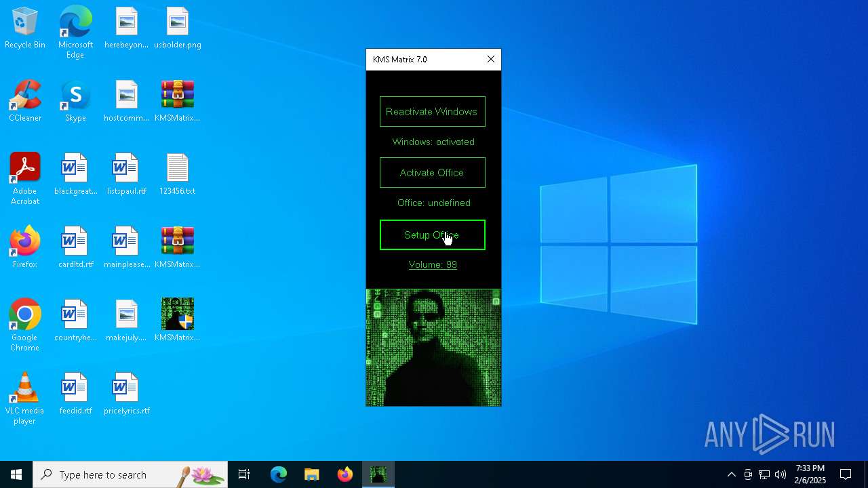Screen dimensions: 868x488
Task: Select the CCleaner desktop shortcut
Action: point(25,102)
